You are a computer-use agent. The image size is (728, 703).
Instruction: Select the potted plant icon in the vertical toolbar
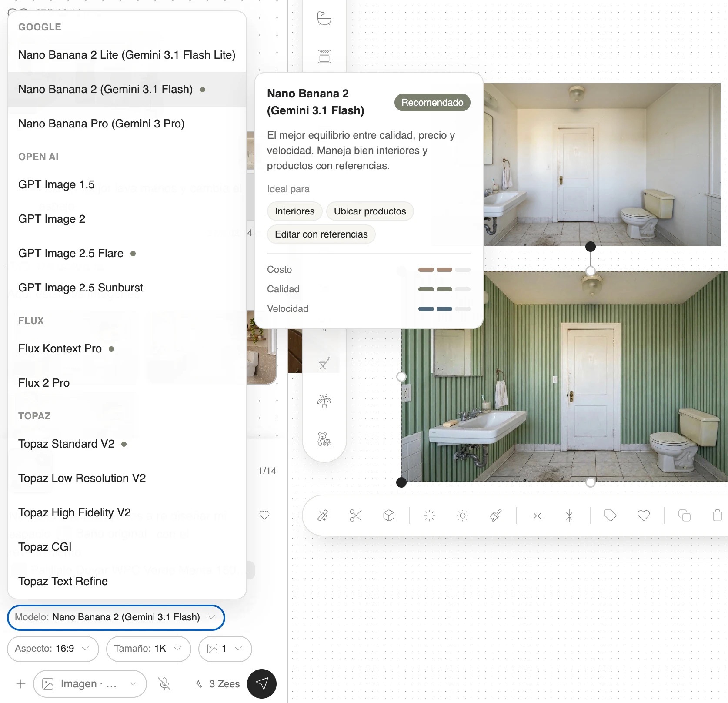click(x=324, y=401)
